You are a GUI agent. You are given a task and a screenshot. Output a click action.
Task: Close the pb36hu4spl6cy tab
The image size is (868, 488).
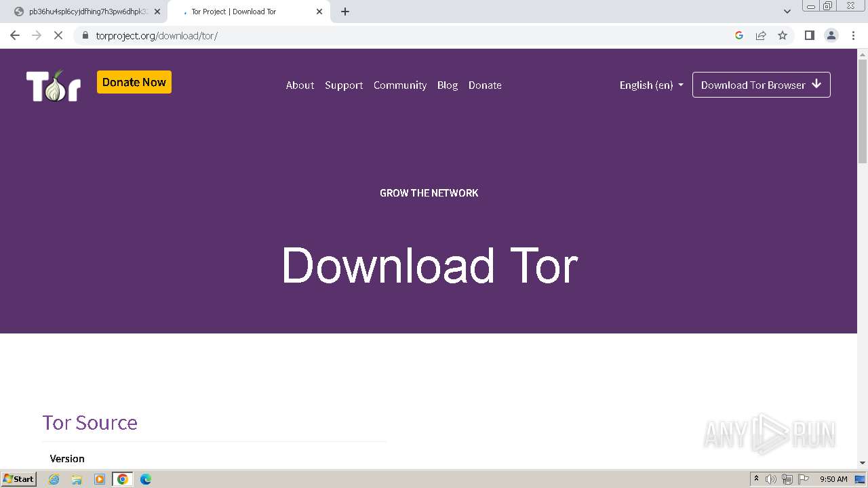[157, 12]
